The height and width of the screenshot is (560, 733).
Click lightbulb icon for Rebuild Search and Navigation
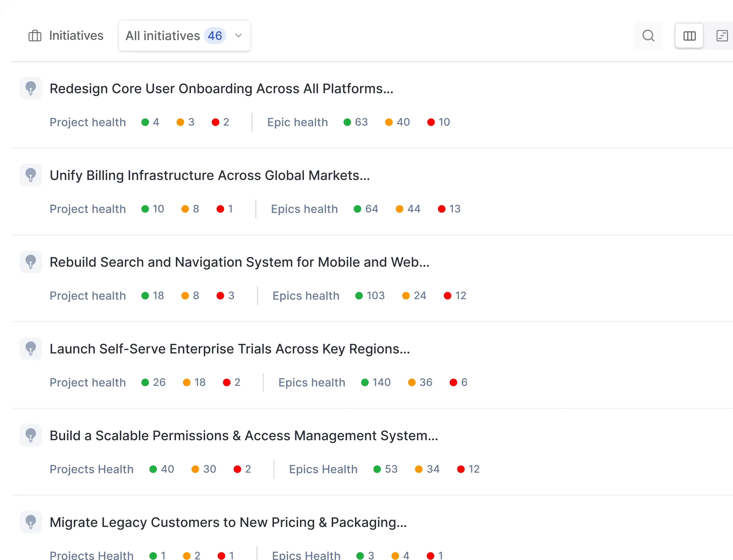[31, 262]
